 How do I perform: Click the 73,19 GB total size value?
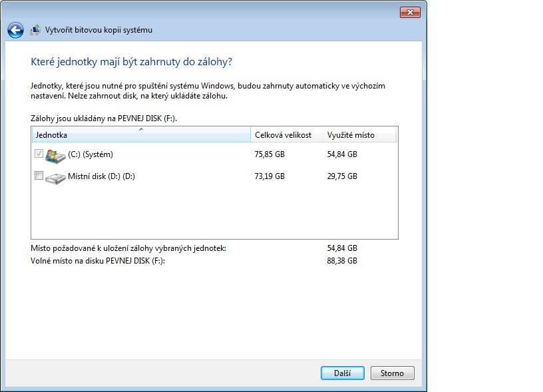click(270, 176)
